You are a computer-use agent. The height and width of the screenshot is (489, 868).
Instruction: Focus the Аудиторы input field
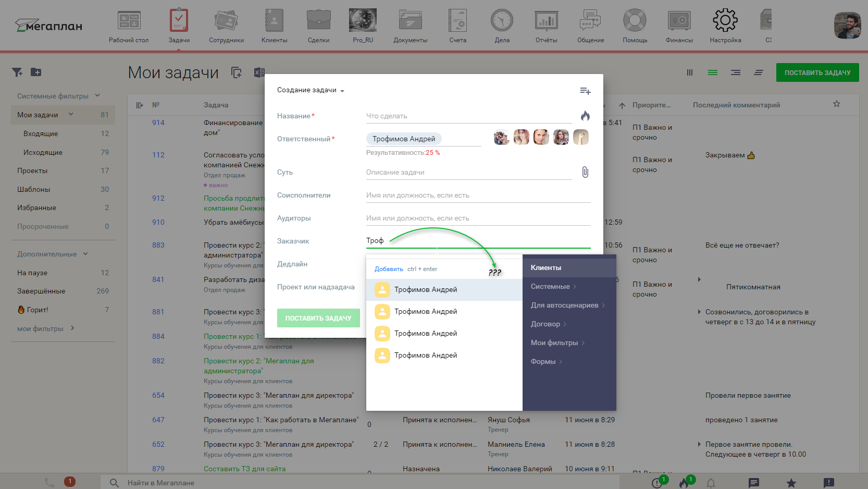point(478,218)
